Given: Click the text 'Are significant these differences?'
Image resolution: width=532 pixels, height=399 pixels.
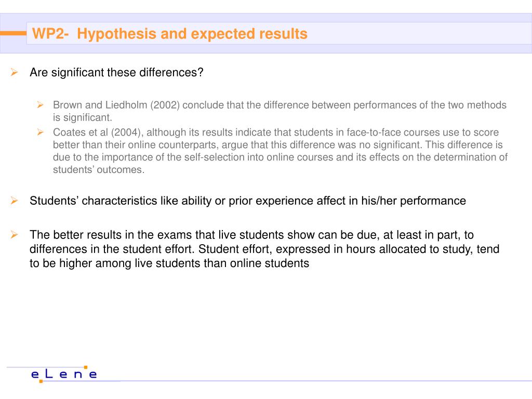Looking at the screenshot, I should tap(116, 72).
